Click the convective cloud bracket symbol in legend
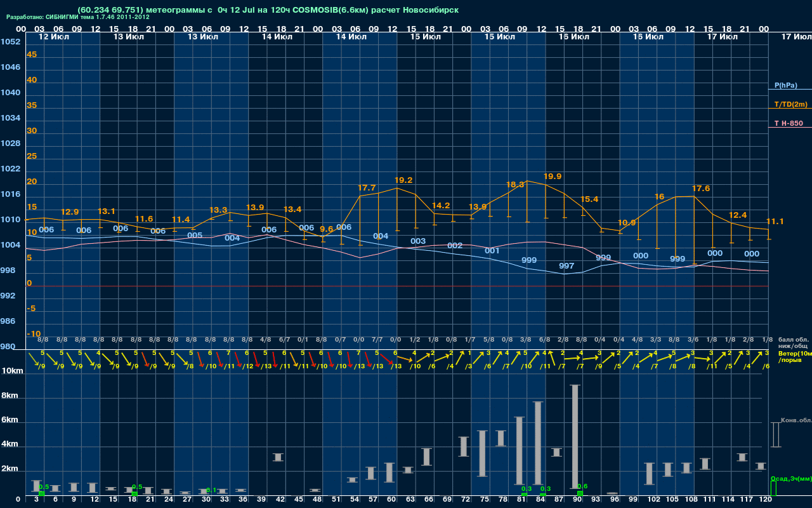Screen dimensions: 812x508 (775, 435)
